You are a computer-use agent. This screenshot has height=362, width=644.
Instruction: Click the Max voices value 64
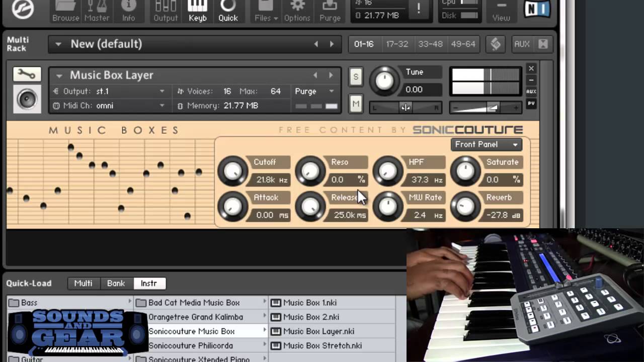point(275,92)
